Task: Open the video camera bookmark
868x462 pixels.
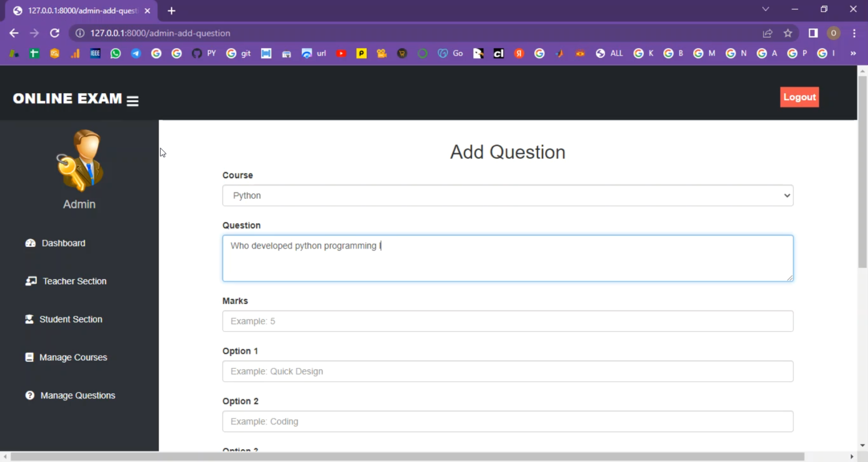Action: 381,53
